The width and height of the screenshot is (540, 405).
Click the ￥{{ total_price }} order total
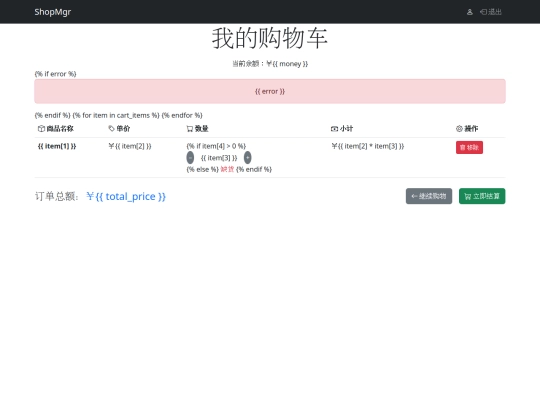point(126,196)
